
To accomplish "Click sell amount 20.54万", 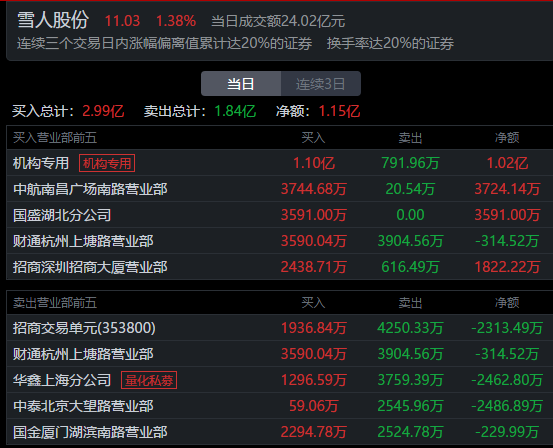I will 410,189.
